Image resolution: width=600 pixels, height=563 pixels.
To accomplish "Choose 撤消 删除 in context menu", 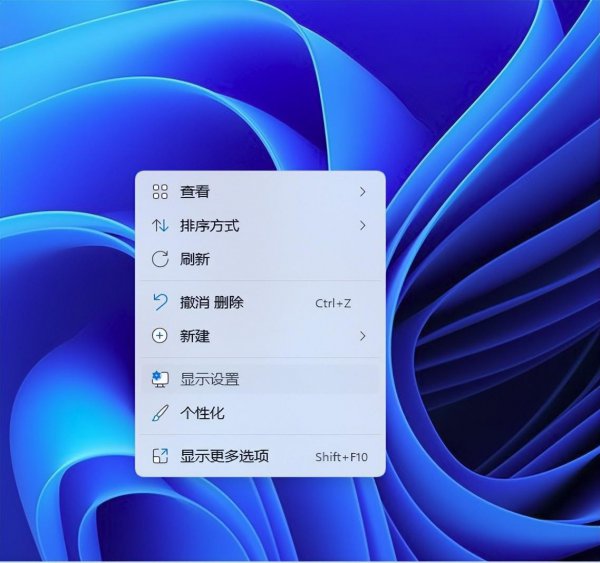I will (x=260, y=302).
